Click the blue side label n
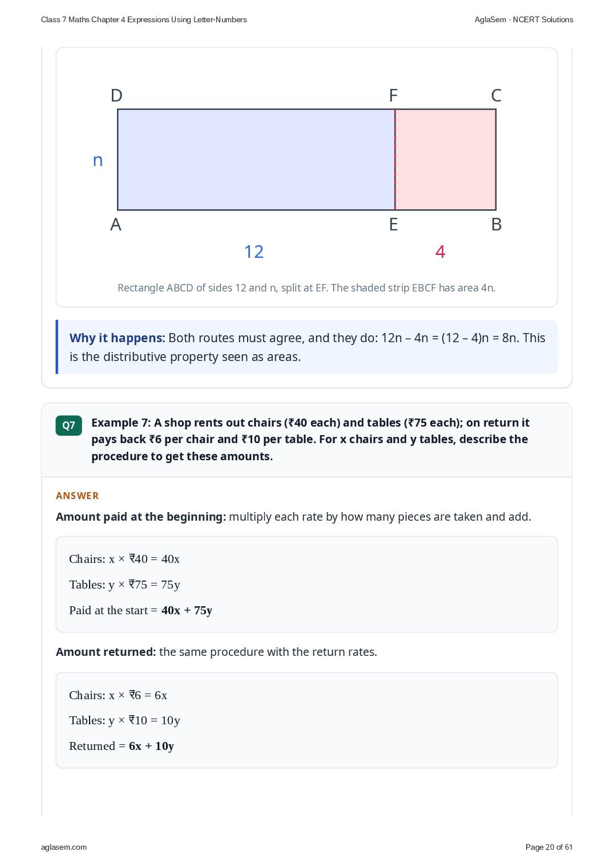614x868 pixels. [98, 160]
